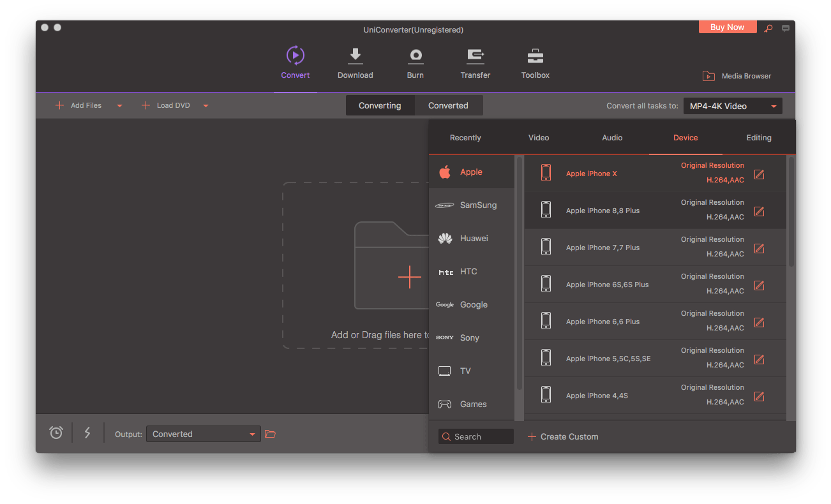Viewport: 831px width, 504px height.
Task: Open the Toolbox section
Action: coord(535,63)
